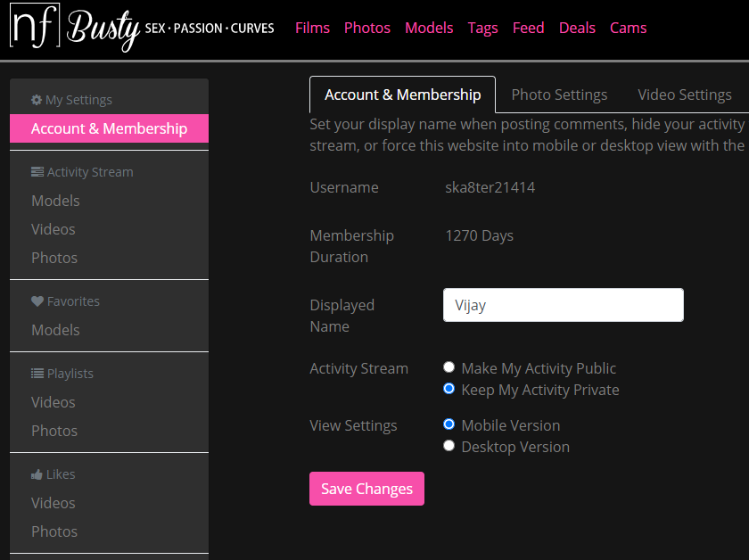Open Tags in the top navigation
The width and height of the screenshot is (749, 560).
tap(482, 28)
